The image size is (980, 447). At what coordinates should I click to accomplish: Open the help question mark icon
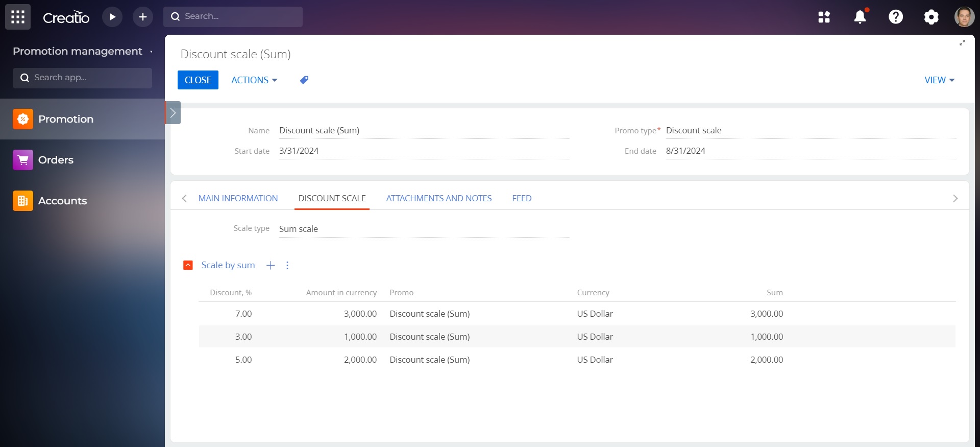click(x=896, y=17)
